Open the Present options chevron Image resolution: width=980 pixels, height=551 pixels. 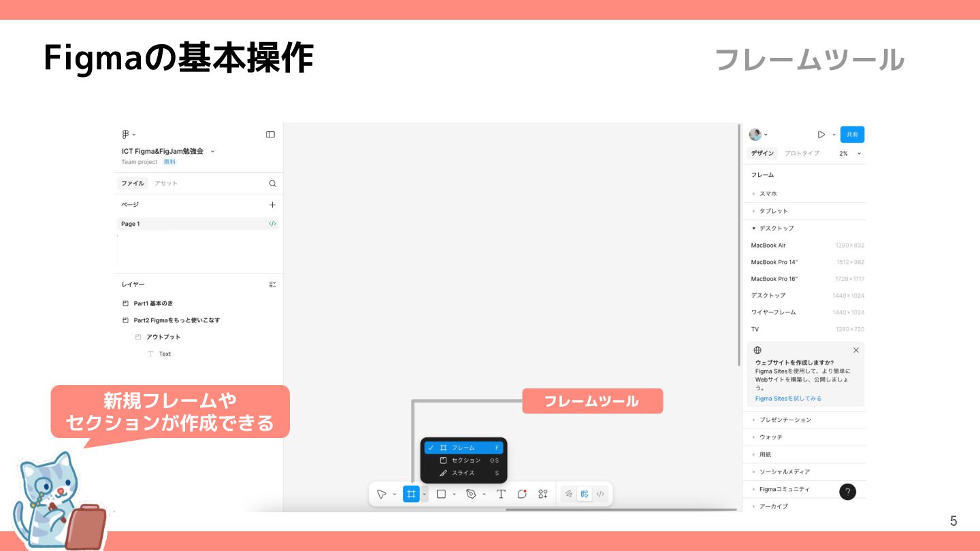(x=834, y=135)
